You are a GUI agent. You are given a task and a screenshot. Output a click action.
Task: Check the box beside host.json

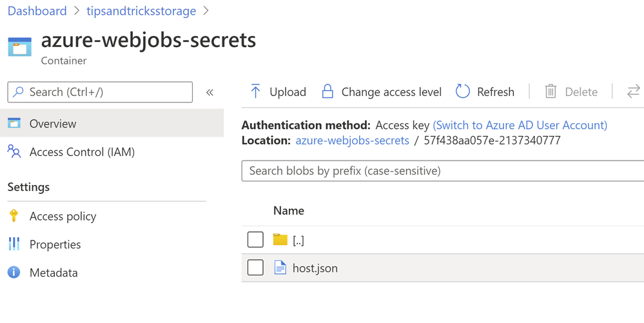255,268
